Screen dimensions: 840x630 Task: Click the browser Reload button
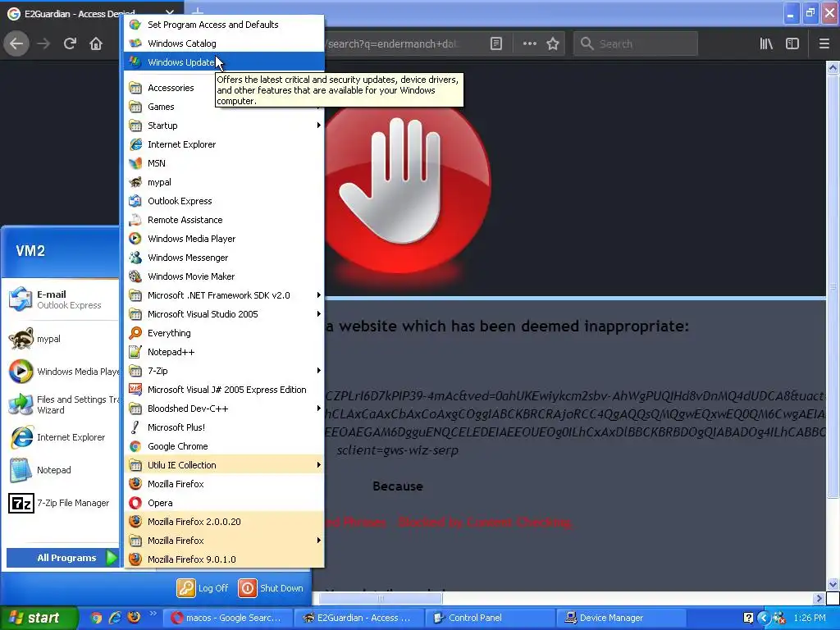pyautogui.click(x=70, y=43)
